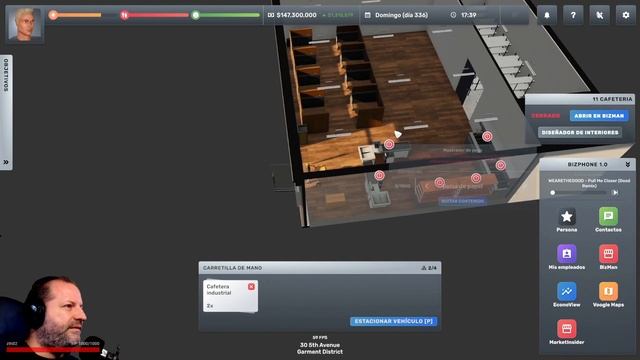Toggle the crossed-out cursor icon button

[x=599, y=15]
